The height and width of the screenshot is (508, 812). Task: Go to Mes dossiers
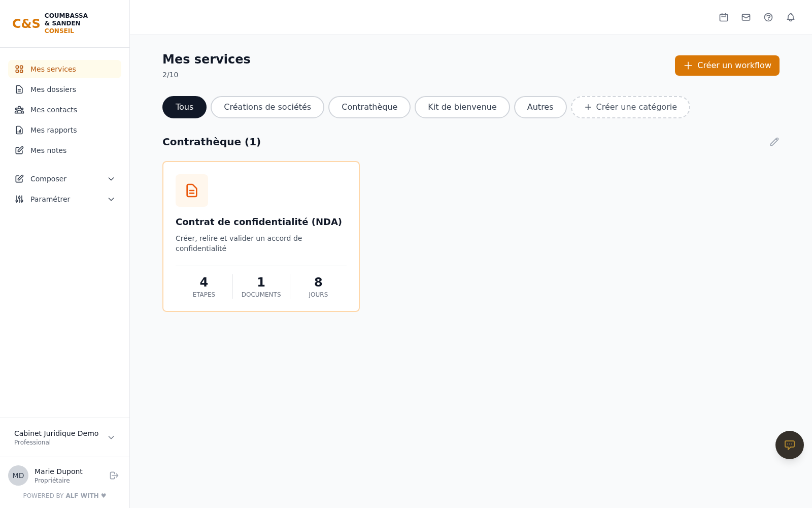(64, 89)
